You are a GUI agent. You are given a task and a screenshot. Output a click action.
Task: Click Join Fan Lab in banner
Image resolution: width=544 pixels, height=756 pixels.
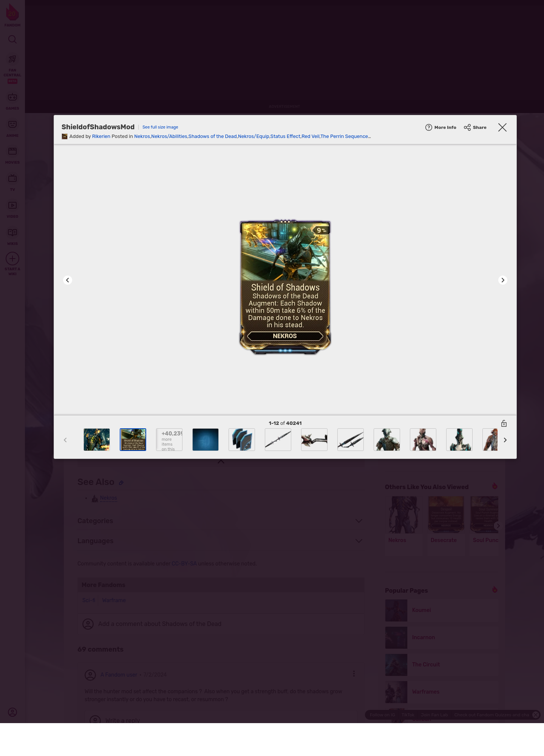[x=434, y=715]
